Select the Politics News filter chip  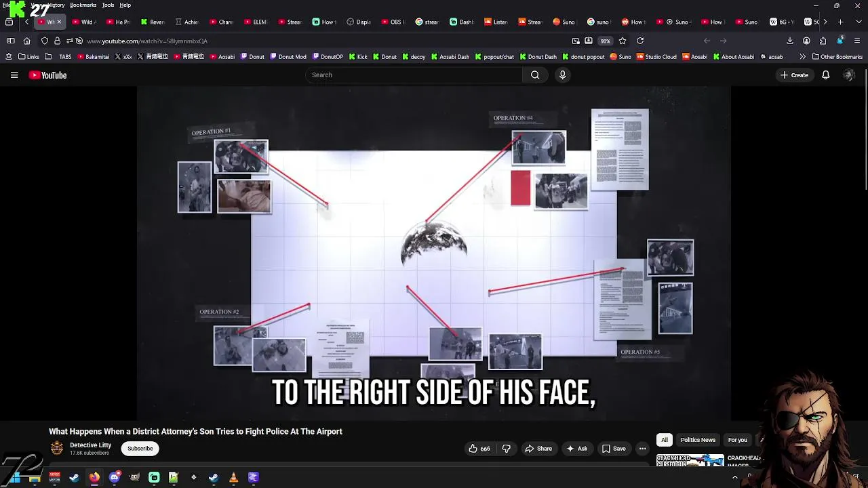pos(698,440)
